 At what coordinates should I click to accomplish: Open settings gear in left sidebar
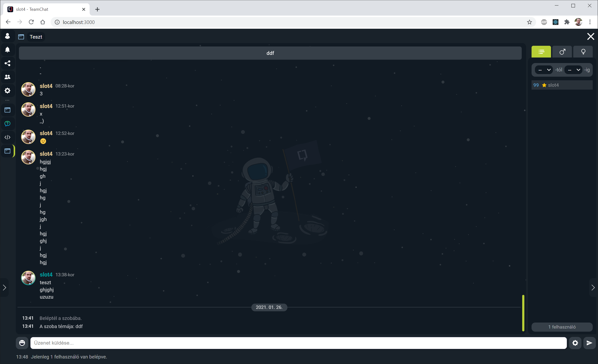click(7, 91)
